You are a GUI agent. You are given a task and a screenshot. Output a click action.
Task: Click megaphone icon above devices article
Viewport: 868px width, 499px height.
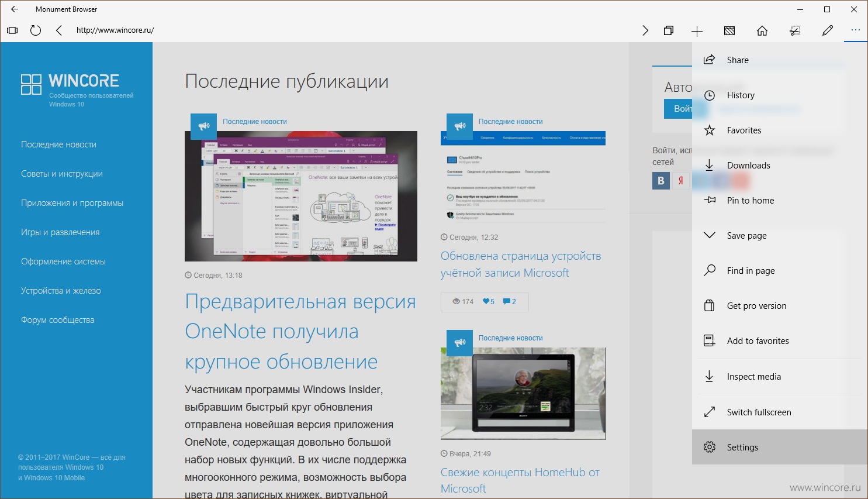click(459, 126)
